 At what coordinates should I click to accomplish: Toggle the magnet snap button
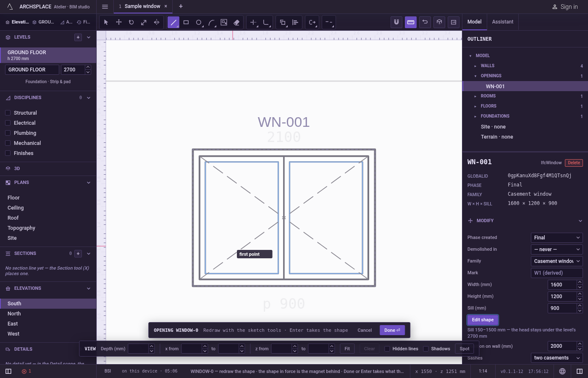[x=396, y=22]
